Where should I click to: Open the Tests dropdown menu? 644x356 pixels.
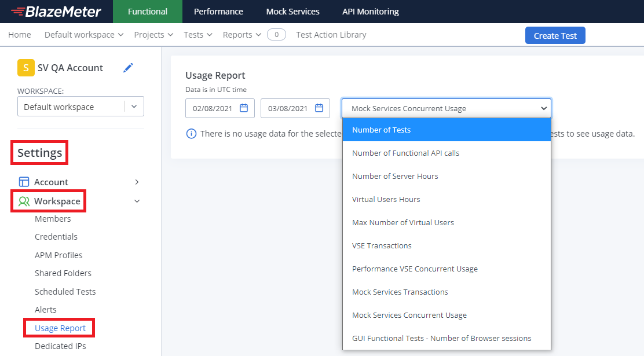click(198, 35)
